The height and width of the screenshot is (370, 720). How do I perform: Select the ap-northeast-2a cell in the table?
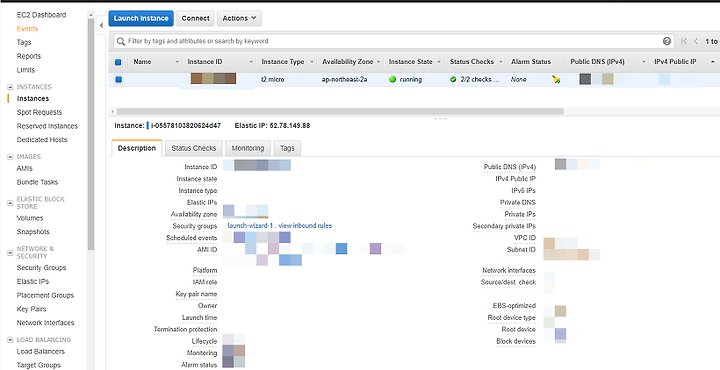point(344,79)
